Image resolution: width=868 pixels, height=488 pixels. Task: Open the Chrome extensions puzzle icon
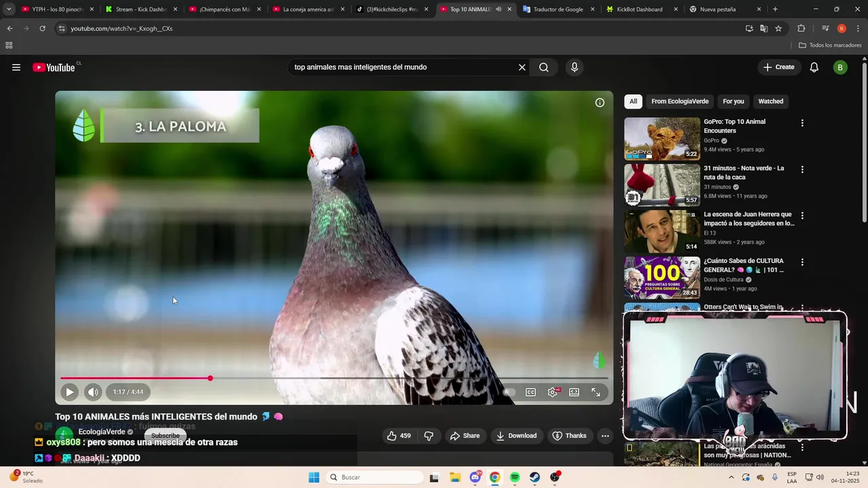coord(802,28)
